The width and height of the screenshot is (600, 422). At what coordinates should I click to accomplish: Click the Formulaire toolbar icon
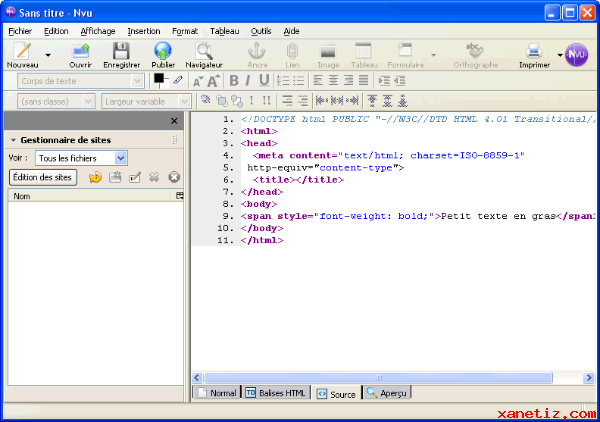(x=405, y=51)
